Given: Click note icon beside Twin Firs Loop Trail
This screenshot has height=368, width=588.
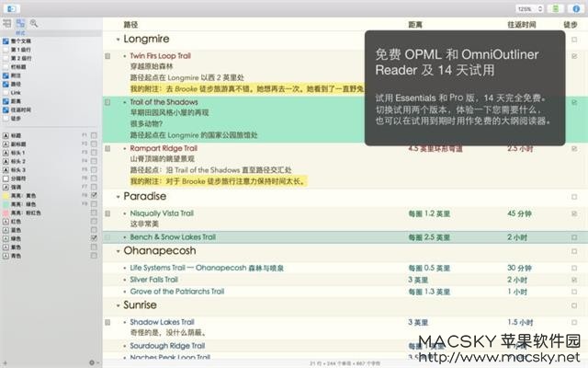Looking at the screenshot, I should 107,56.
